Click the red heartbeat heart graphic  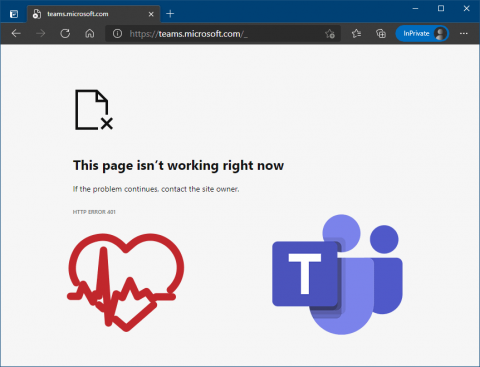coord(126,282)
